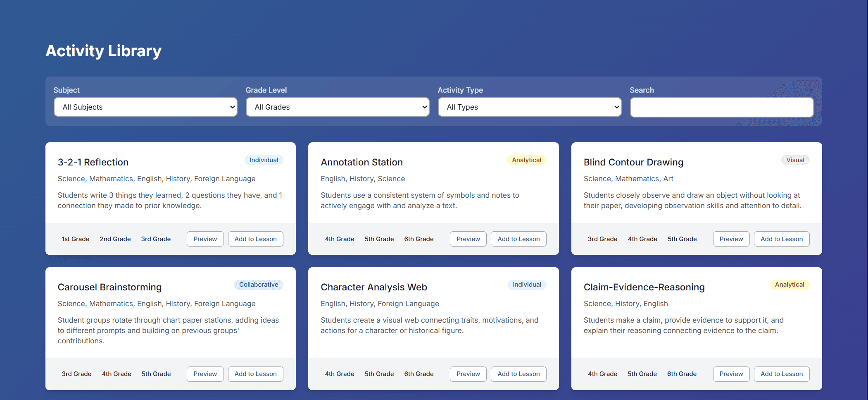Select the Character Analysis Web card title
The height and width of the screenshot is (400, 868).
point(373,287)
